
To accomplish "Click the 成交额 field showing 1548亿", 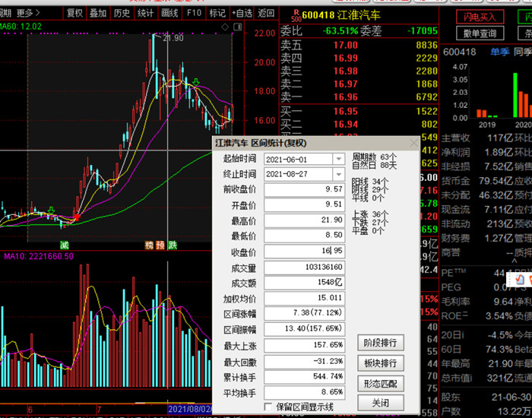I will click(x=304, y=283).
